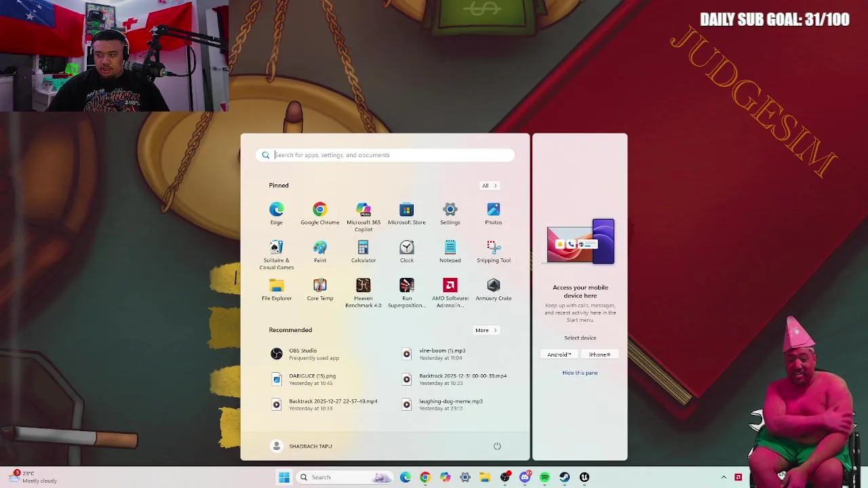The image size is (868, 488).
Task: Launch Solitaire & Casual Games
Action: tap(276, 255)
